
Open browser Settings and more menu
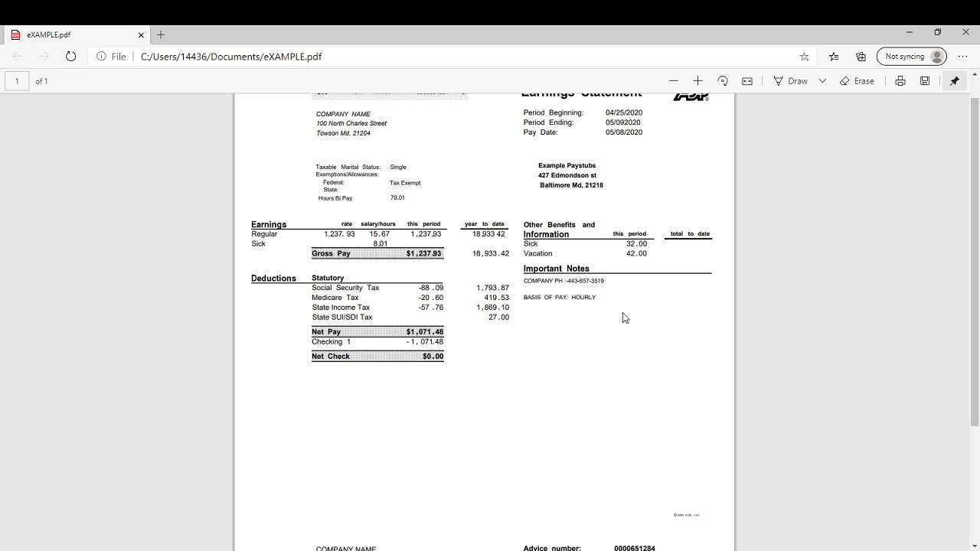(x=962, y=57)
